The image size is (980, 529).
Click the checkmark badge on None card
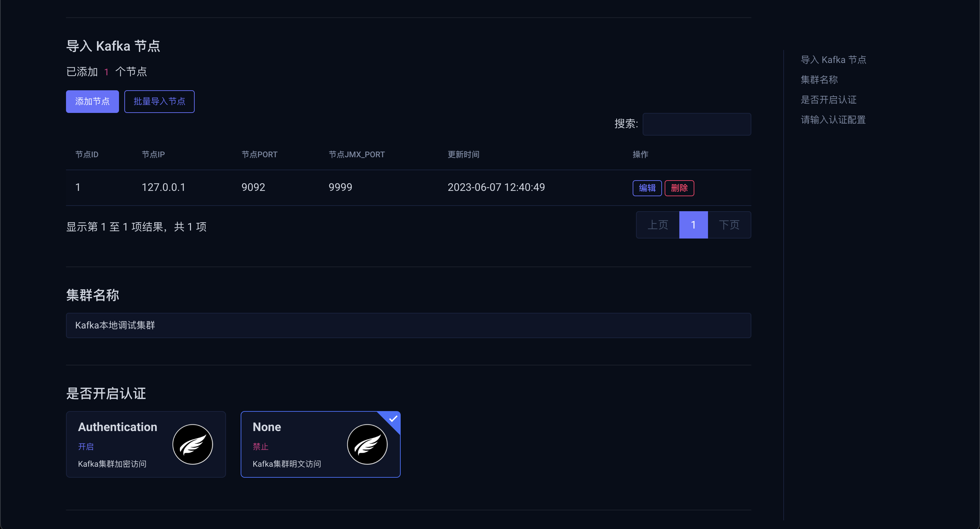point(393,419)
